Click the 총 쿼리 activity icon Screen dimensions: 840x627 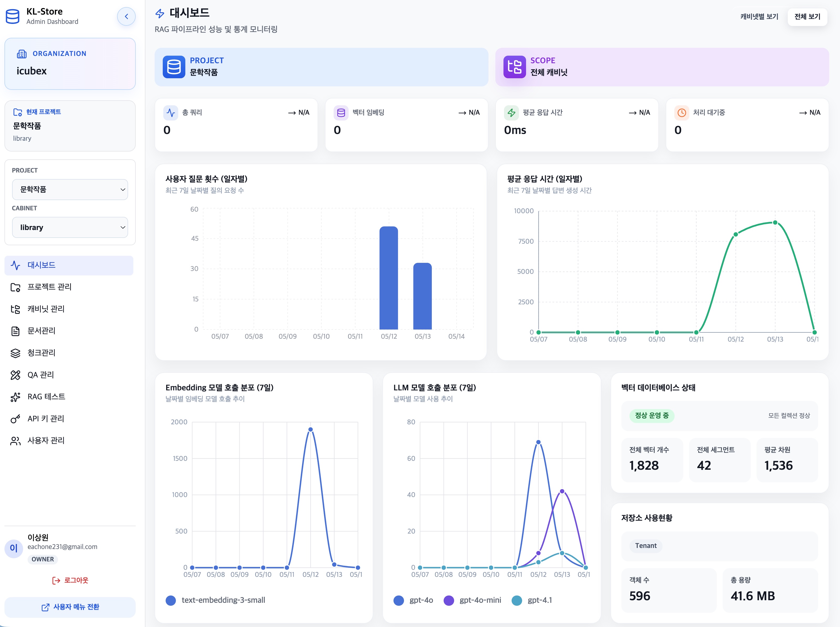(x=171, y=113)
